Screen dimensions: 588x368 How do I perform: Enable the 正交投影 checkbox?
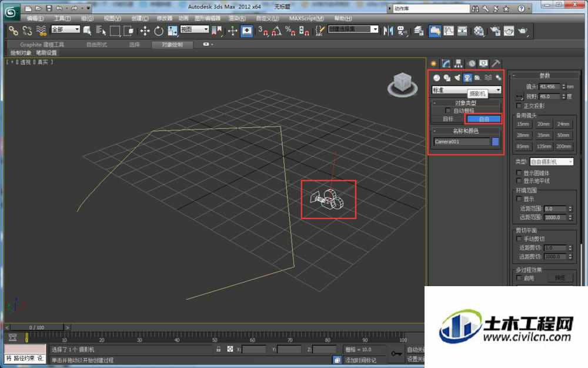tap(519, 106)
